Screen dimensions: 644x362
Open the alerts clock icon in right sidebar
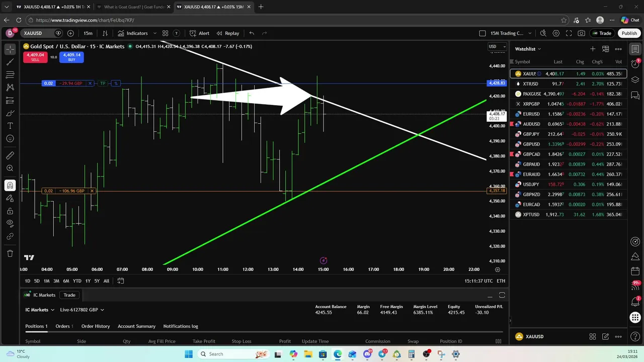(635, 64)
